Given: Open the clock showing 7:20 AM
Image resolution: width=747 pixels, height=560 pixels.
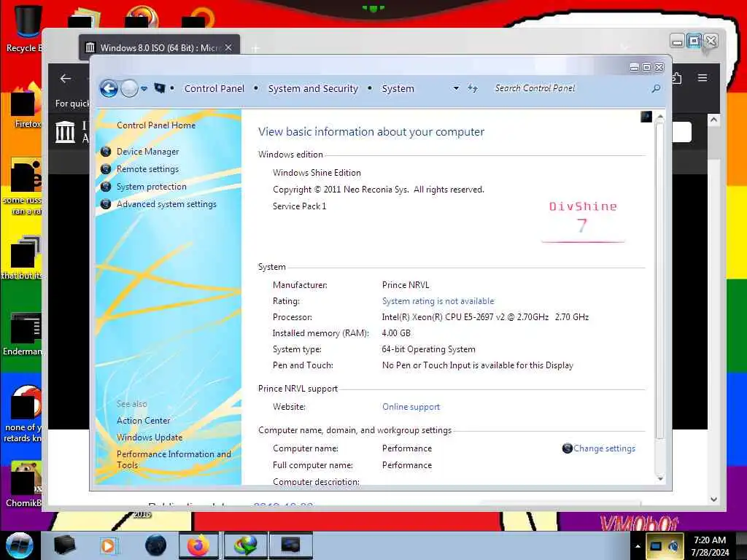Looking at the screenshot, I should [711, 546].
